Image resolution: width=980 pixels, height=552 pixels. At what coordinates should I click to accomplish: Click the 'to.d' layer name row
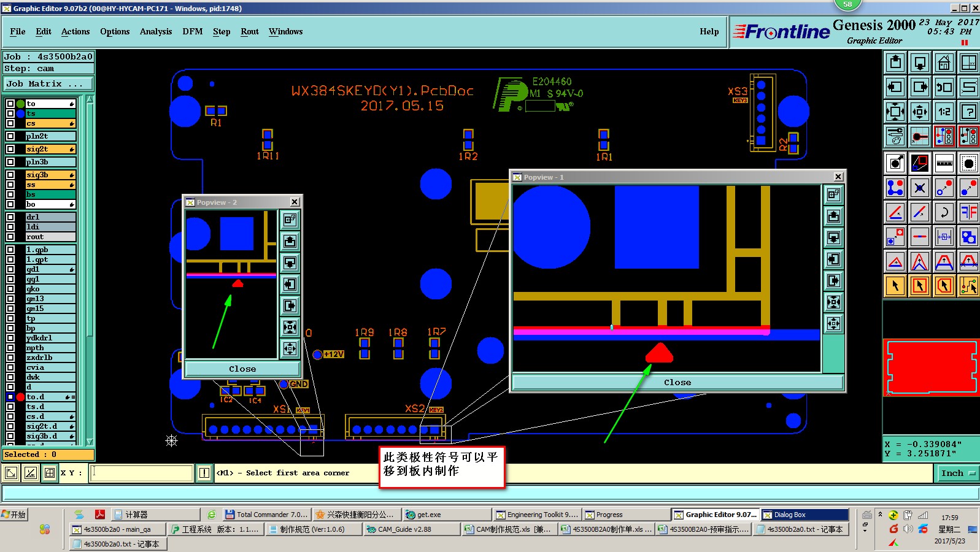51,397
